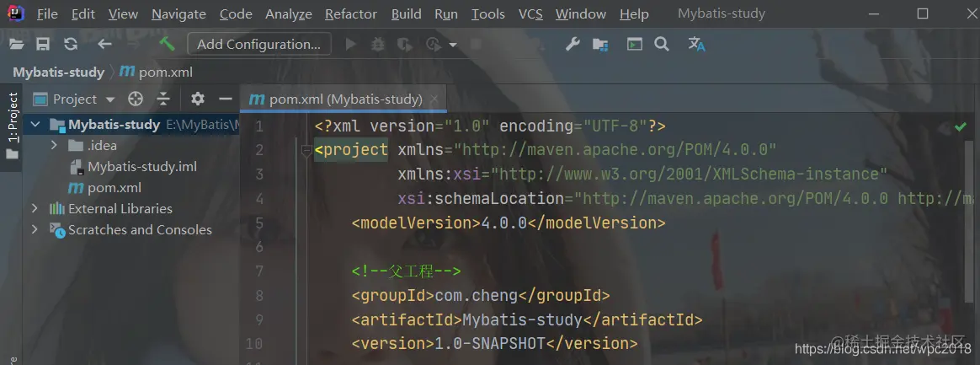Click the Add Configuration button
This screenshot has width=980, height=365.
click(258, 44)
